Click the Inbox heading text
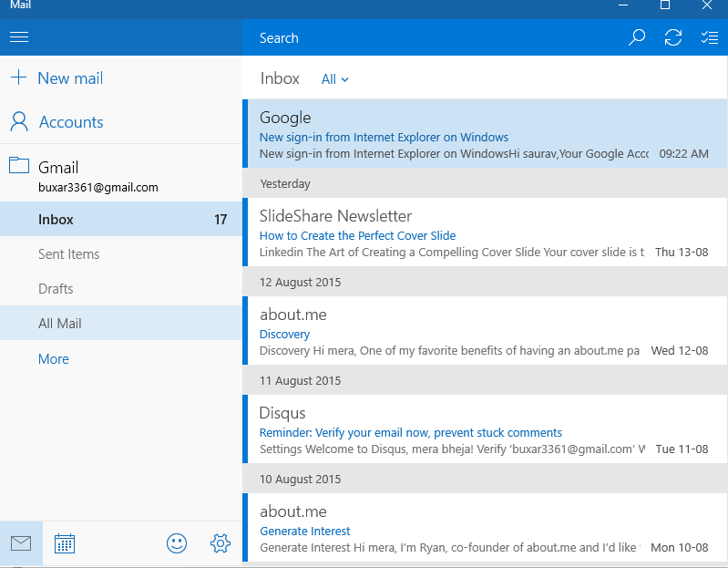The width and height of the screenshot is (728, 568). [280, 78]
